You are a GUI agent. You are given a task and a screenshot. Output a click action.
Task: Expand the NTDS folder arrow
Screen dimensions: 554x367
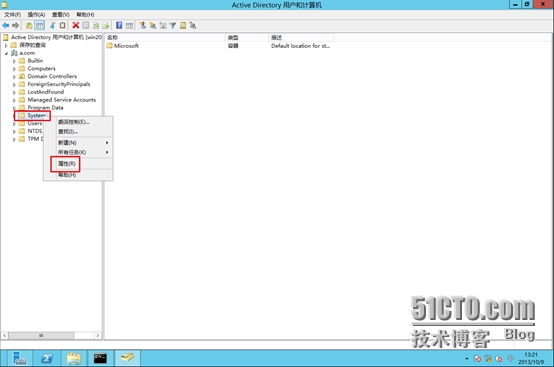pyautogui.click(x=14, y=131)
